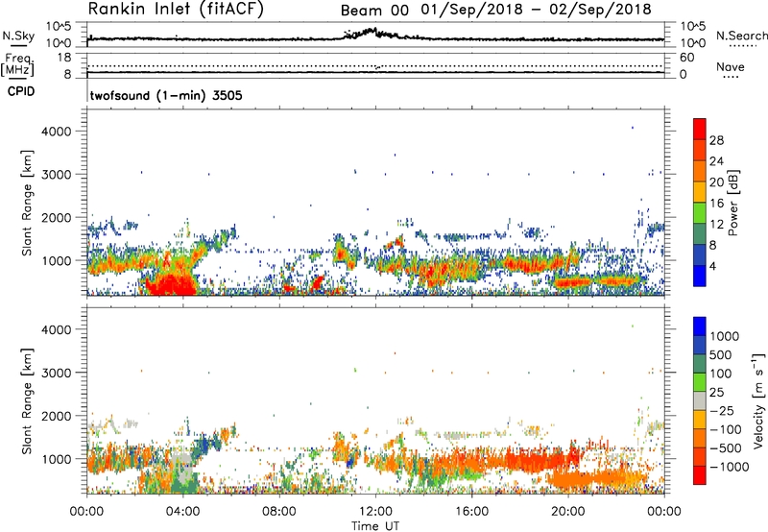768x532 pixels.
Task: Select the 'Beam 00' label in header
Action: 374,11
